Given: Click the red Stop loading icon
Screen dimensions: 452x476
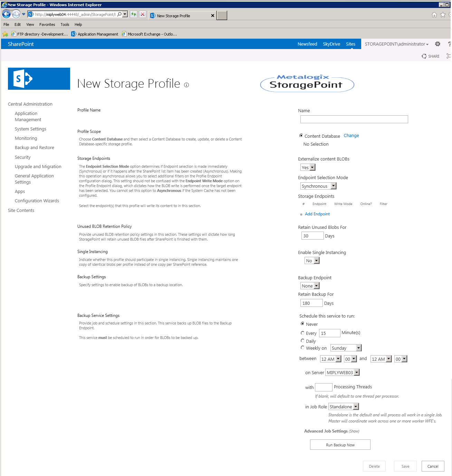Looking at the screenshot, I should click(x=142, y=14).
